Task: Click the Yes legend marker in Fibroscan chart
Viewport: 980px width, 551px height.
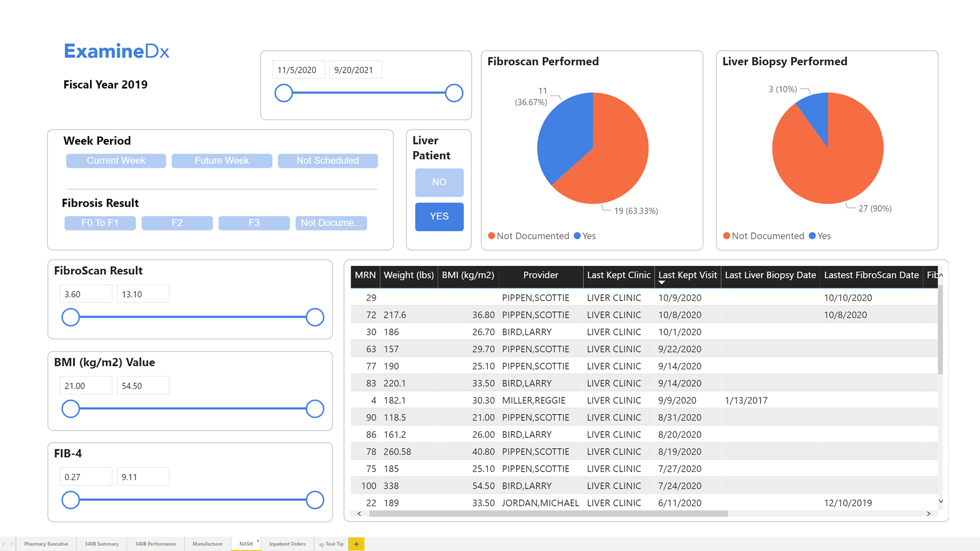Action: coord(577,236)
